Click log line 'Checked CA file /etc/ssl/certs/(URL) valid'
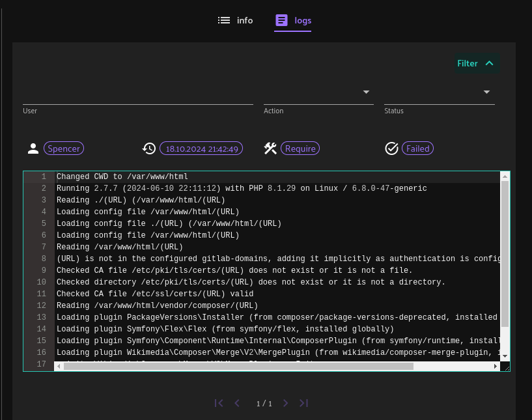The height and width of the screenshot is (420, 532). (155, 294)
